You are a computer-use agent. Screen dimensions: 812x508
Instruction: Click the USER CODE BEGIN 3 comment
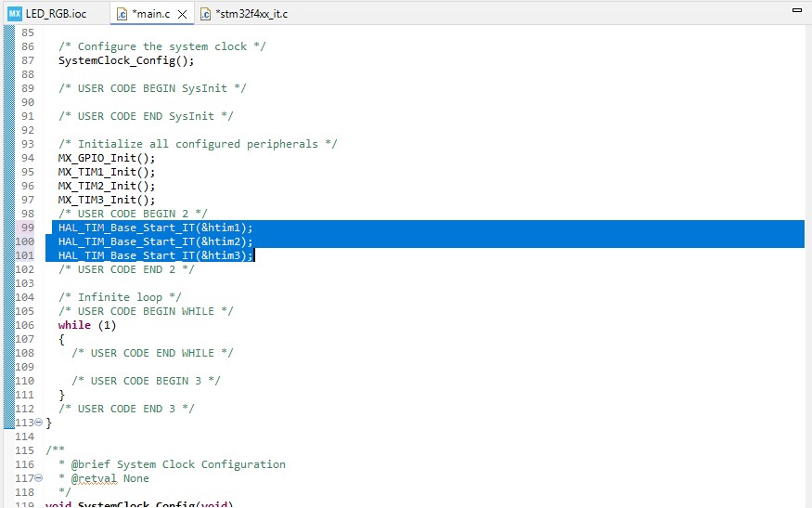pos(146,381)
